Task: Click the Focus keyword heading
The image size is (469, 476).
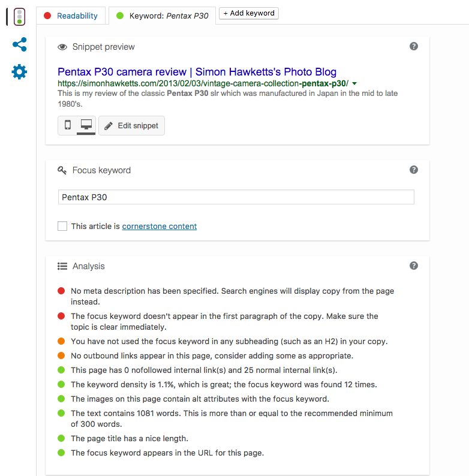Action: click(x=101, y=170)
